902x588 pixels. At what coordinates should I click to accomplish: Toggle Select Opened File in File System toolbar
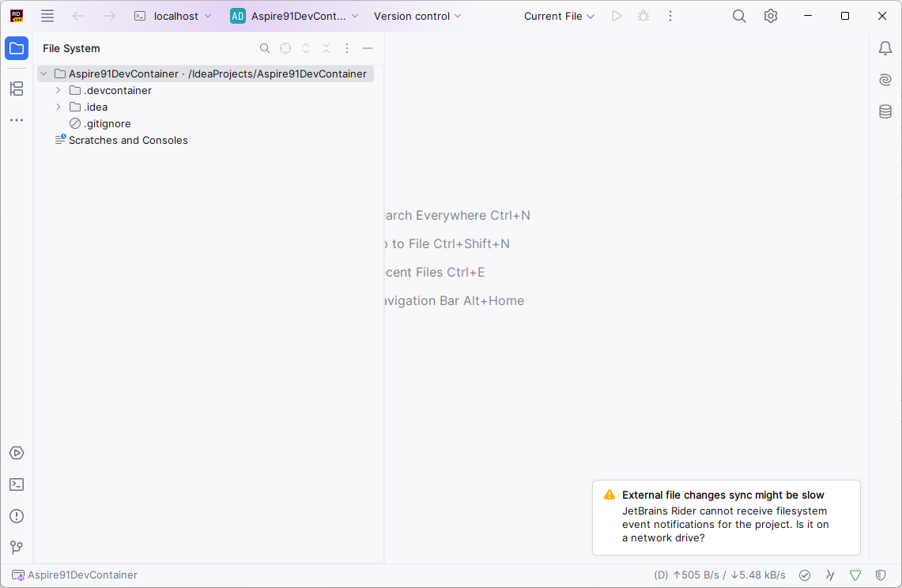(285, 48)
